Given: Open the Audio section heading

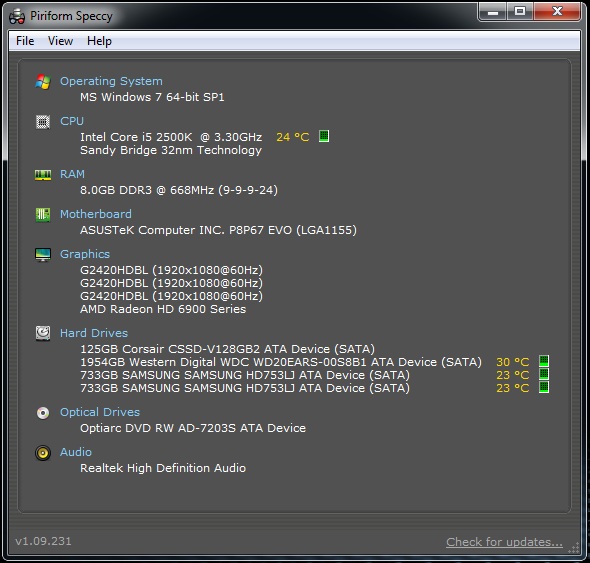Looking at the screenshot, I should [x=76, y=452].
